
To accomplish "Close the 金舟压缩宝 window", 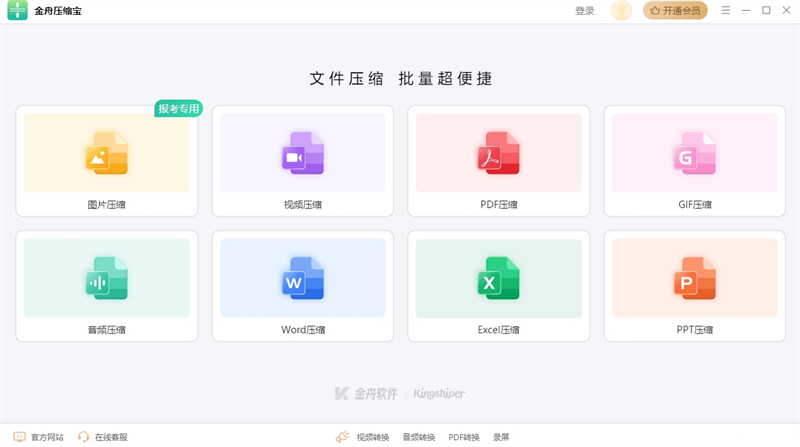I will click(x=786, y=10).
